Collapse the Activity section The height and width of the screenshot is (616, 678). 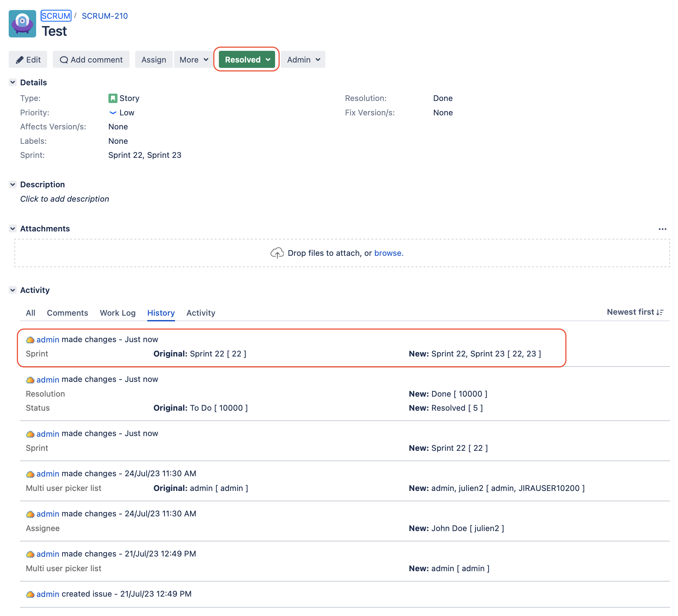click(x=13, y=290)
